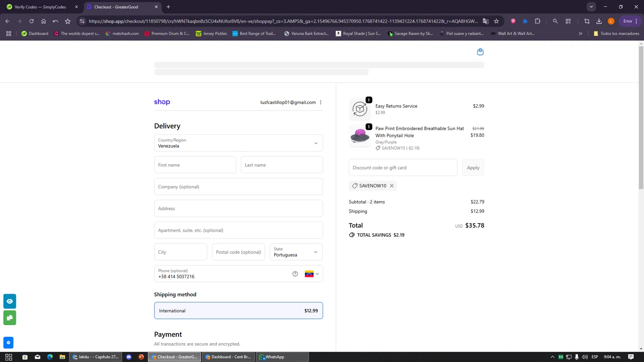
Task: Click the Postal code (optional) field
Action: tap(238, 252)
